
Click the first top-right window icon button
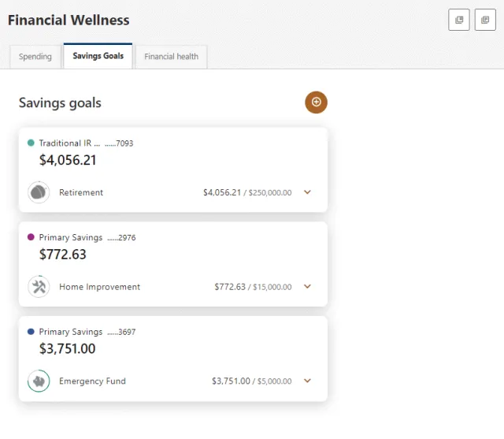(459, 20)
